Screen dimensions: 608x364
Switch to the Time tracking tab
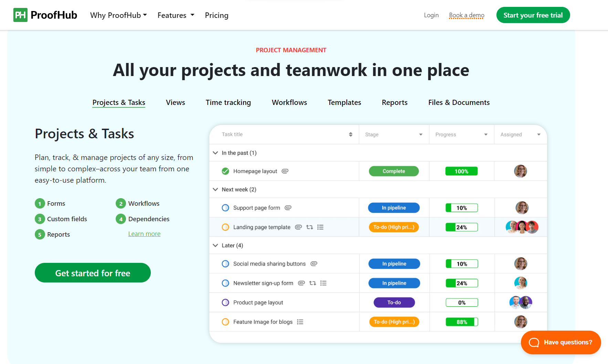(228, 103)
